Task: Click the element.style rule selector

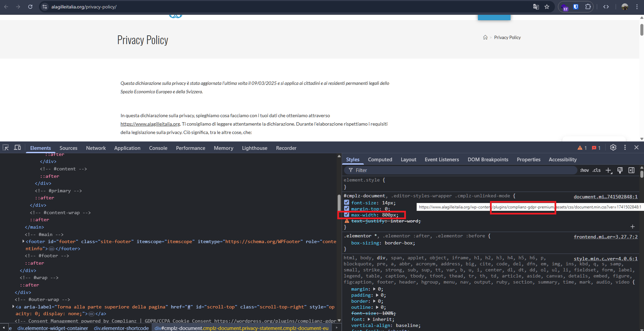Action: click(362, 180)
